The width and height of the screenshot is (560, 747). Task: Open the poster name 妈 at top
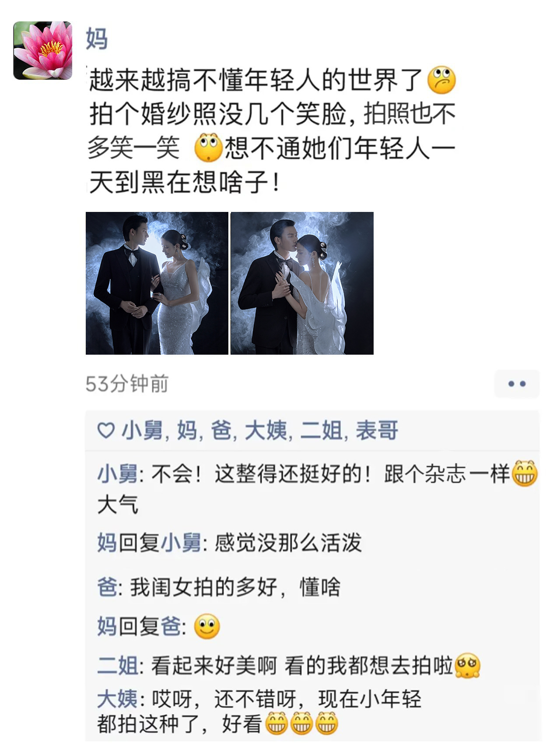tap(97, 39)
